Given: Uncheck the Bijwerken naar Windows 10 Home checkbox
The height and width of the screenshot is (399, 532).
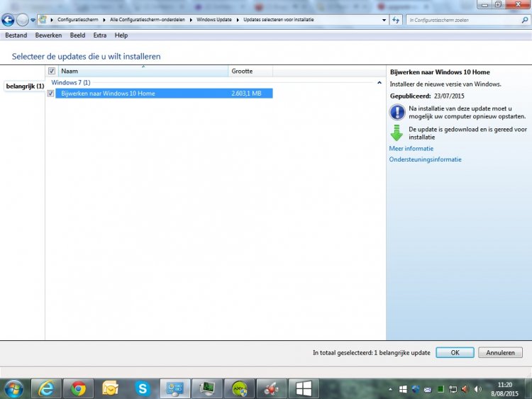Looking at the screenshot, I should (x=50, y=94).
